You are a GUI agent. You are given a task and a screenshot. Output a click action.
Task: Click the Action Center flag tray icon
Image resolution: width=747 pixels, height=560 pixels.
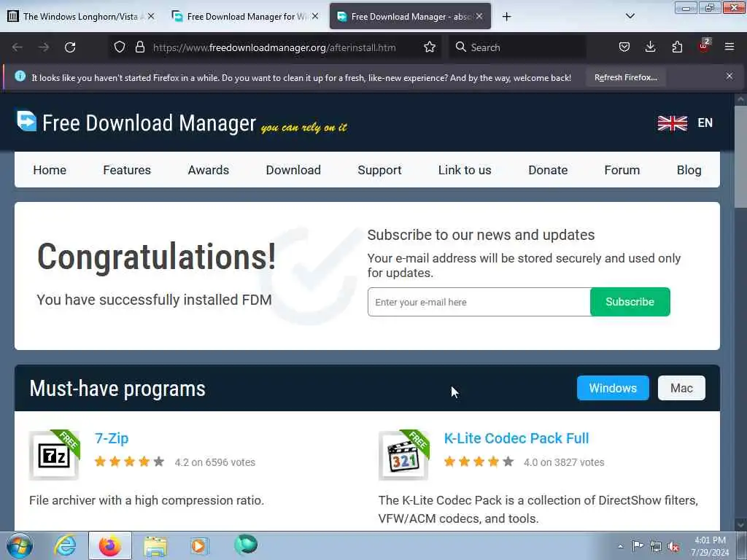638,545
